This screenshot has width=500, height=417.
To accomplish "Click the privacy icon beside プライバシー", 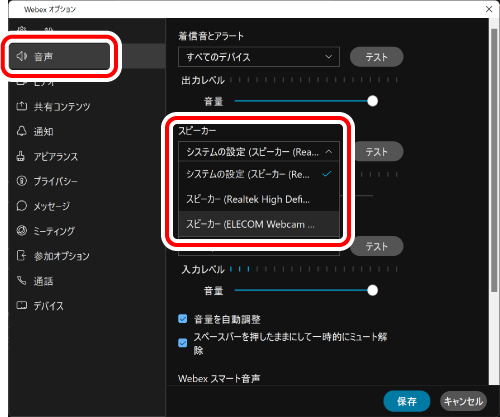I will [22, 181].
